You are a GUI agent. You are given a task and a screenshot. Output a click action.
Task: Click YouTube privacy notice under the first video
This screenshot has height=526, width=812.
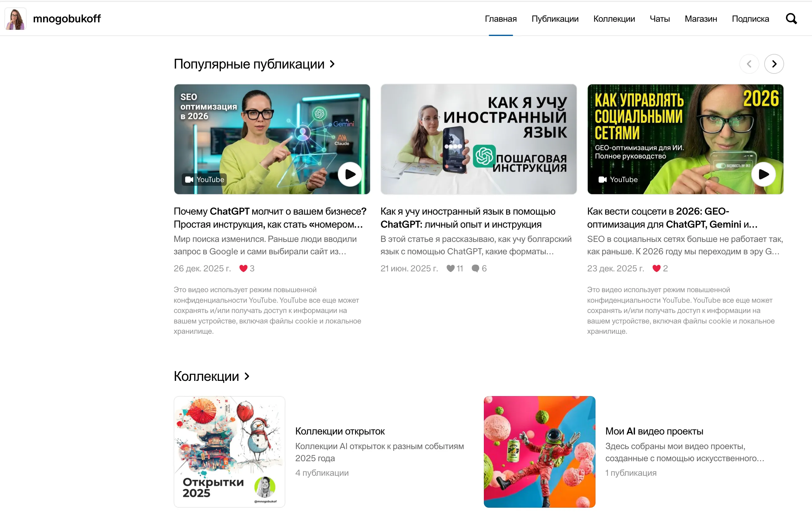[x=267, y=310]
